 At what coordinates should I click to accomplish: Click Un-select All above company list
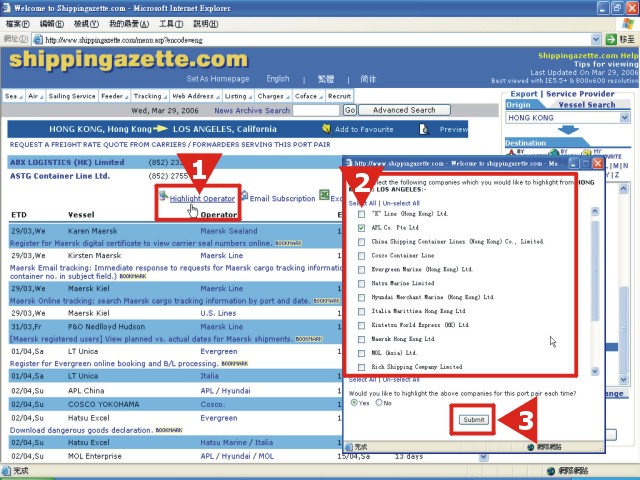(x=401, y=203)
